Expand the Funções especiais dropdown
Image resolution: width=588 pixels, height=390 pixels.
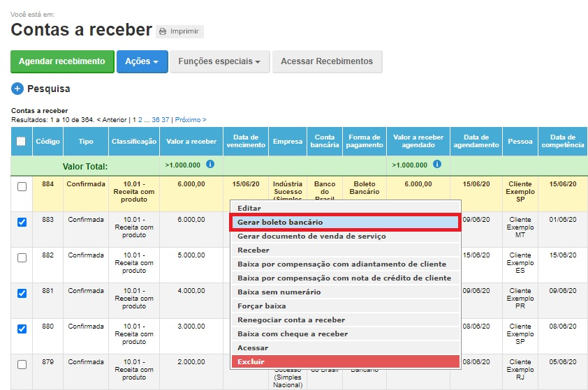[x=219, y=61]
